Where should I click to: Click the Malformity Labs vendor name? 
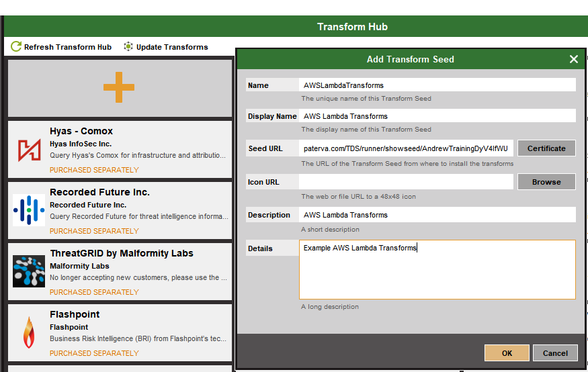click(x=79, y=266)
